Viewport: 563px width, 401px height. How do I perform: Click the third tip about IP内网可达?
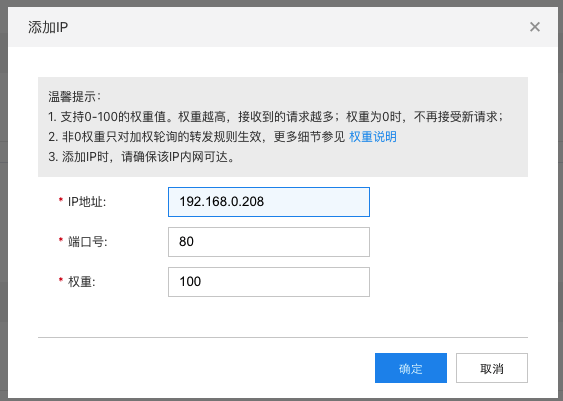click(x=141, y=157)
